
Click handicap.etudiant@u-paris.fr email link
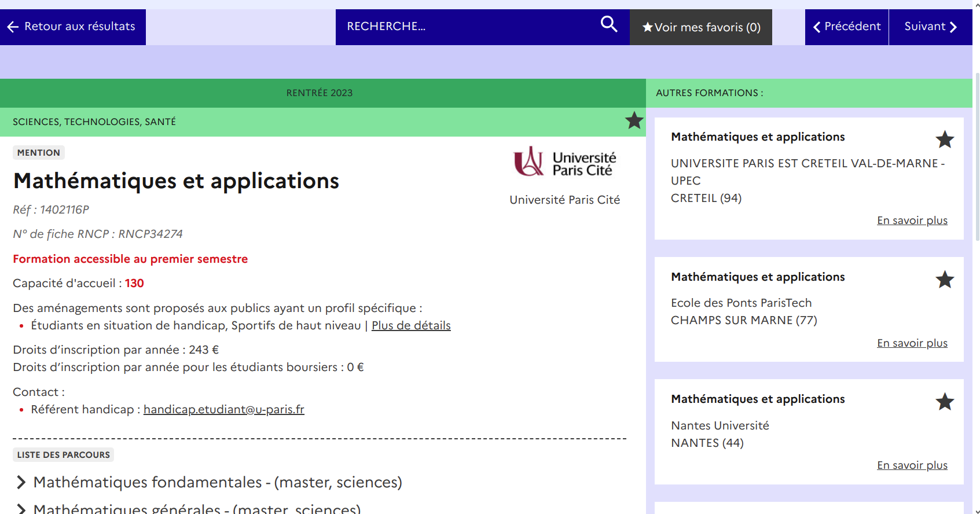click(224, 409)
